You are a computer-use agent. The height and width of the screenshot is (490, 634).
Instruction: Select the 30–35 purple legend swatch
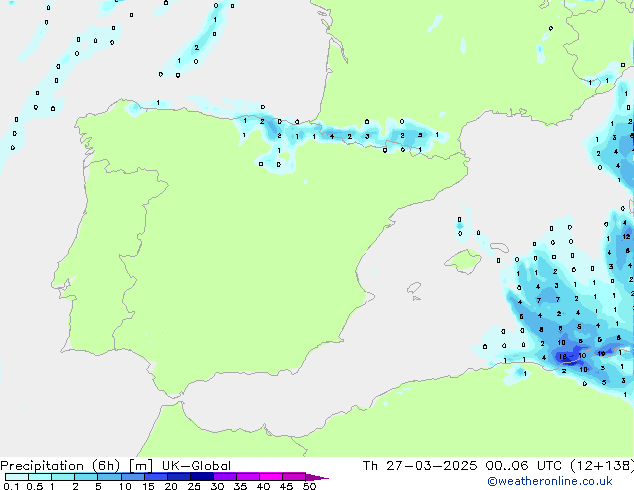pos(225,477)
